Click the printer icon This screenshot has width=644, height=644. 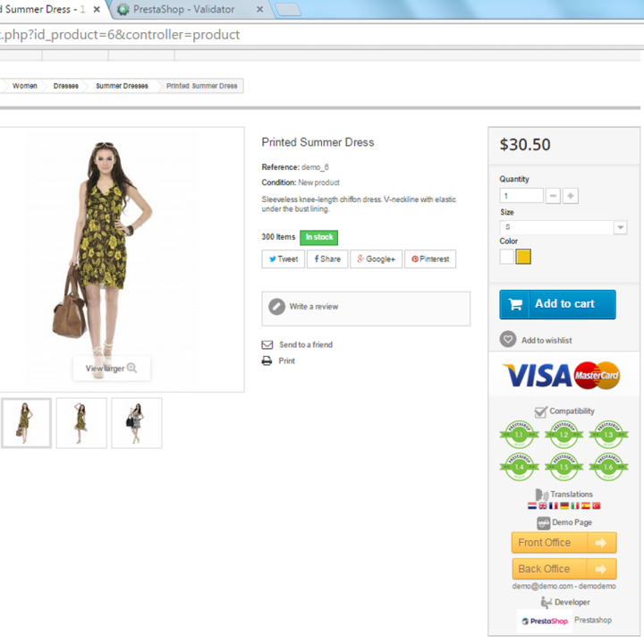point(267,360)
